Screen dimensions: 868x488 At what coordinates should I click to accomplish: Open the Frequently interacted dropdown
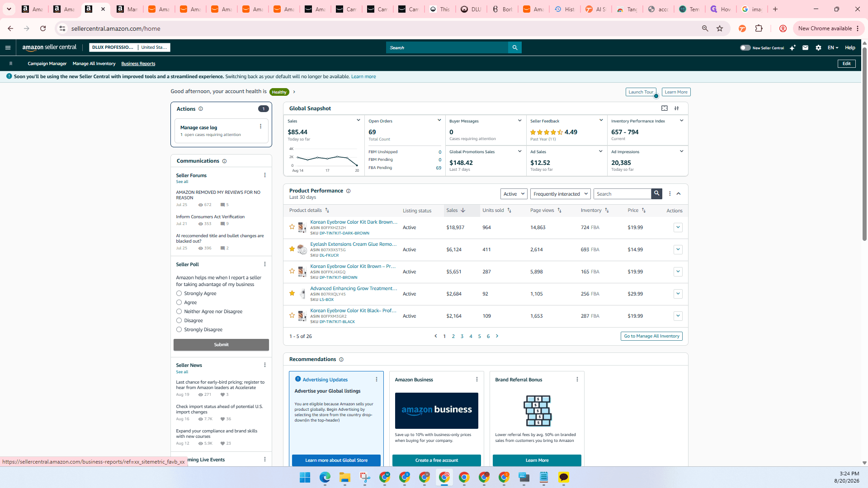point(560,194)
